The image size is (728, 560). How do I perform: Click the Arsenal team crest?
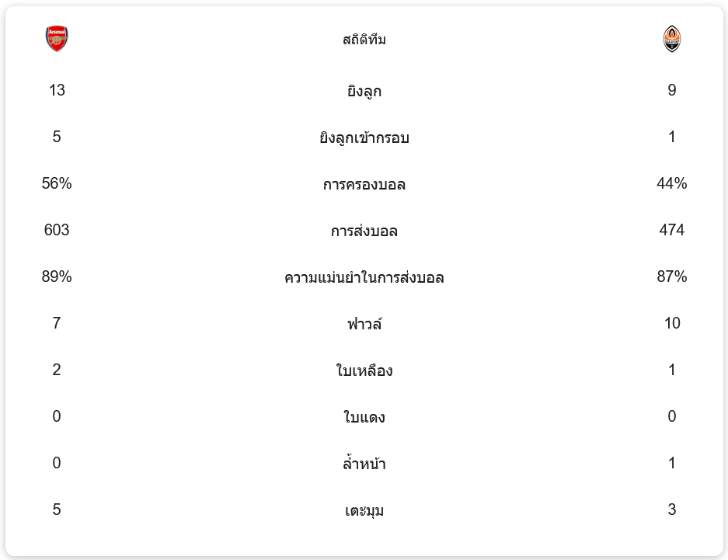click(x=57, y=39)
